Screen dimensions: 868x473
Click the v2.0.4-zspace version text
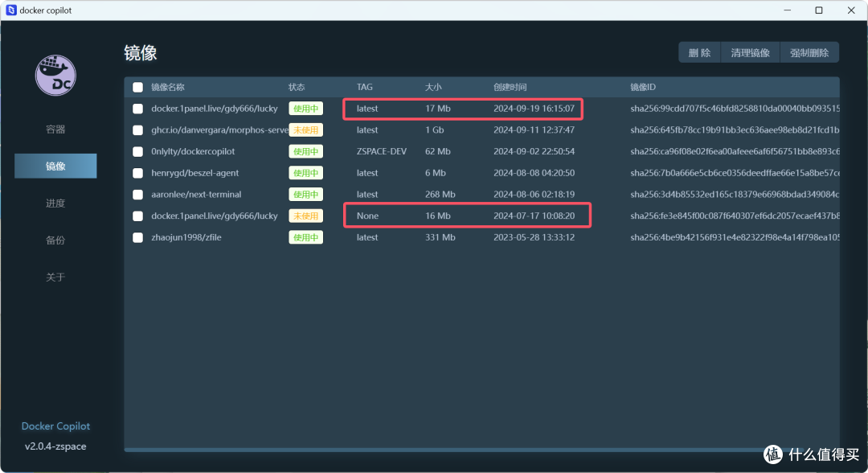[x=55, y=446]
